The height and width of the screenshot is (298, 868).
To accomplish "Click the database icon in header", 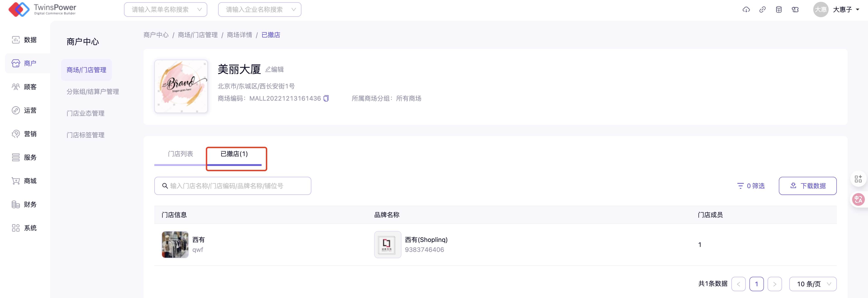I will point(779,9).
